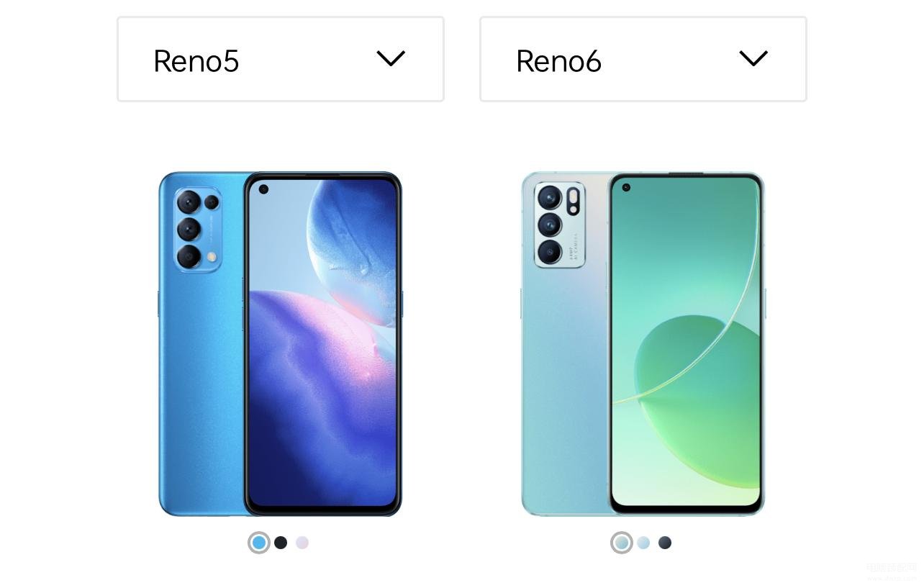Click the Reno6 model name text

[558, 61]
